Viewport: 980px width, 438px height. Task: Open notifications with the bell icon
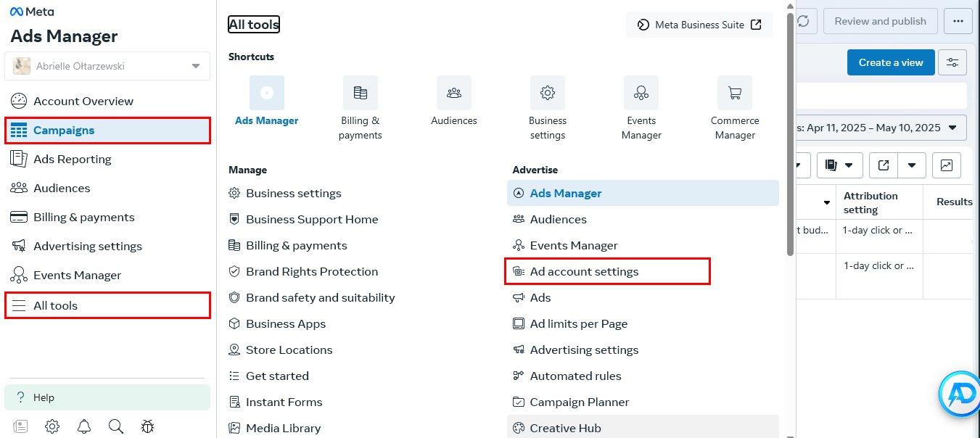[x=84, y=426]
